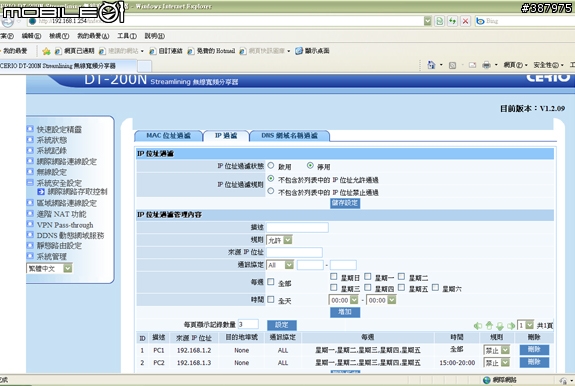This screenshot has height=386, width=575.
Task: Check the 星期日 checkbox
Action: 333,276
